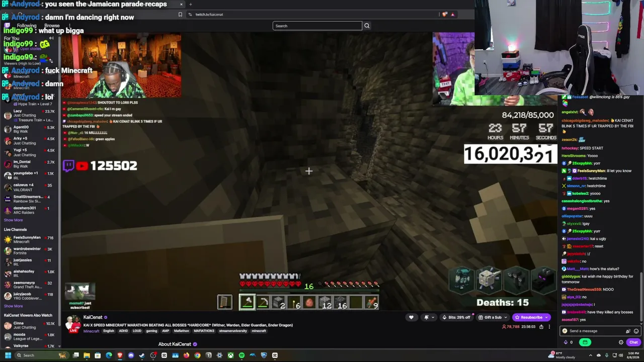The height and width of the screenshot is (362, 644).
Task: Click the Twitch search field
Action: coord(317,26)
